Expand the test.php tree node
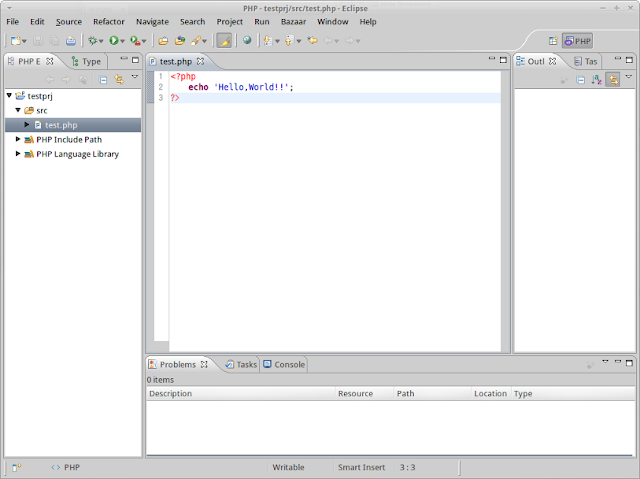The width and height of the screenshot is (640, 479). coord(27,124)
